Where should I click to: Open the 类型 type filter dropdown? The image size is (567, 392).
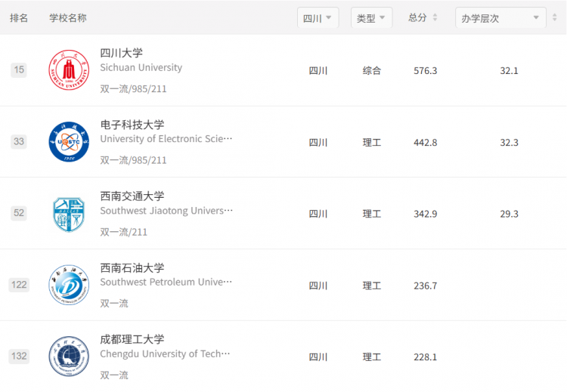tap(371, 17)
